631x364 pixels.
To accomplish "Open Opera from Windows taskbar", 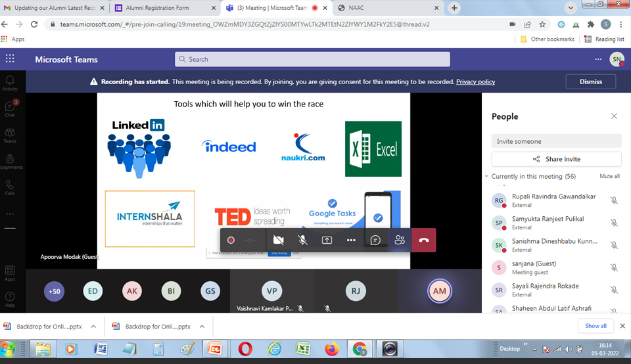I will point(245,349).
